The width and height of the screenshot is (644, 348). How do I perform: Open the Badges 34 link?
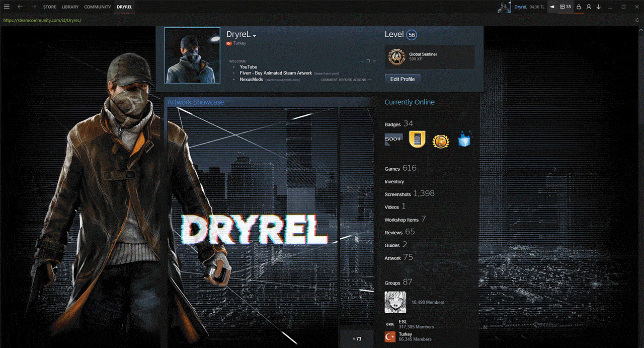point(398,124)
